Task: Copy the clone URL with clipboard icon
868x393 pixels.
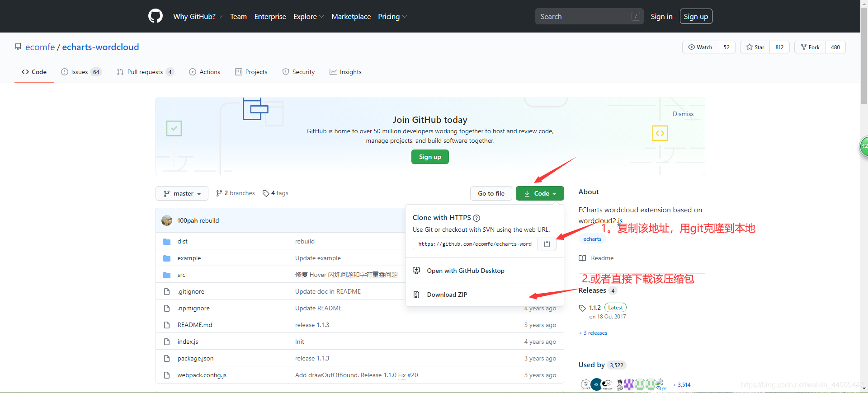Action: click(x=547, y=244)
